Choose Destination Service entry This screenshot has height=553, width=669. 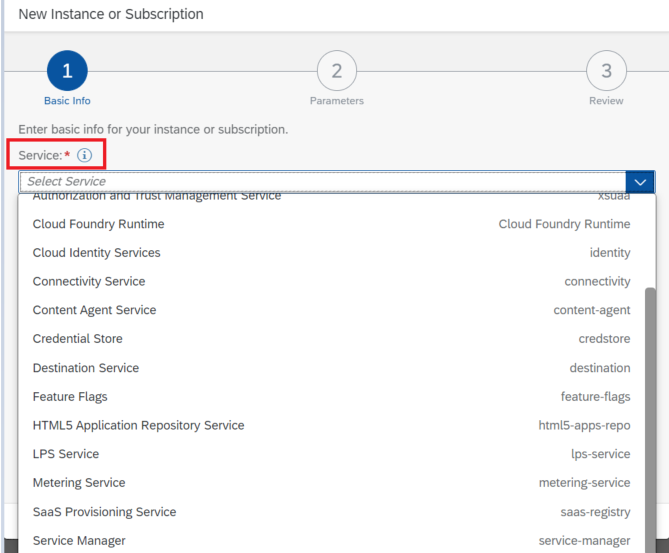[332, 368]
